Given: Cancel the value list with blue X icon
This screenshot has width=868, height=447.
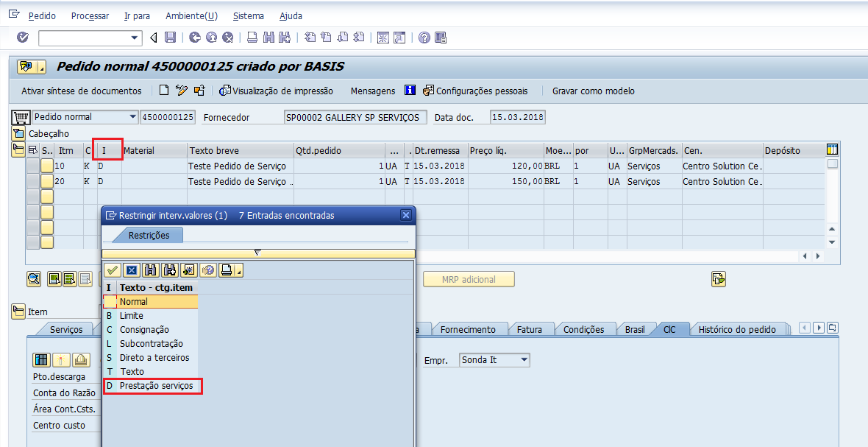Looking at the screenshot, I should click(131, 270).
